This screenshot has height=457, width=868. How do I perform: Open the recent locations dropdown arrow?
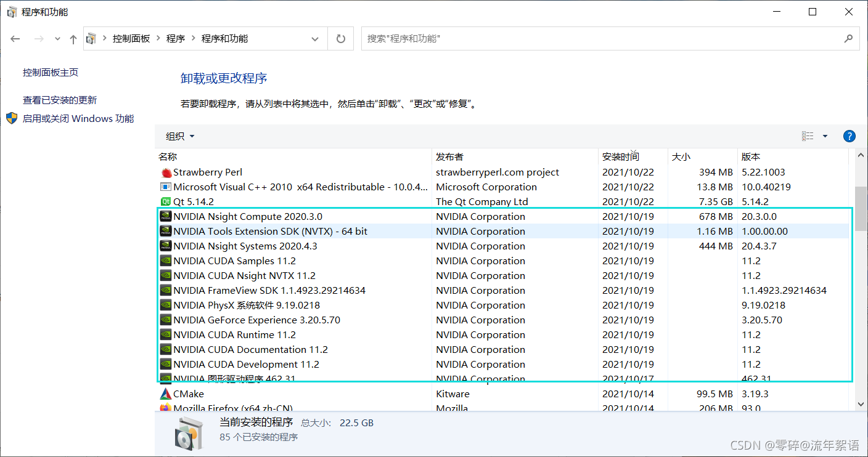point(57,39)
